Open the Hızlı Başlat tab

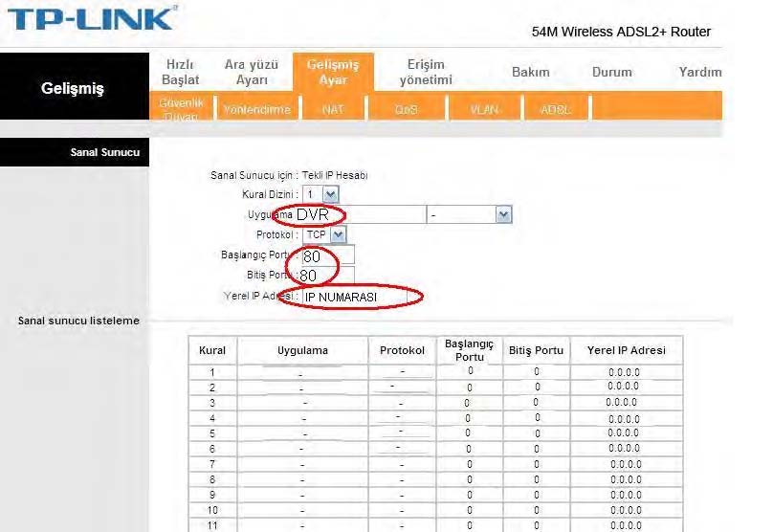[181, 72]
